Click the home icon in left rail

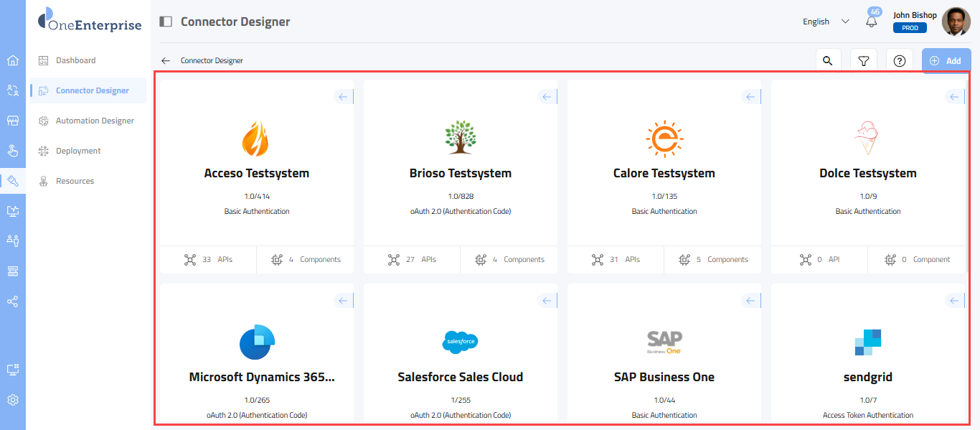(x=13, y=60)
